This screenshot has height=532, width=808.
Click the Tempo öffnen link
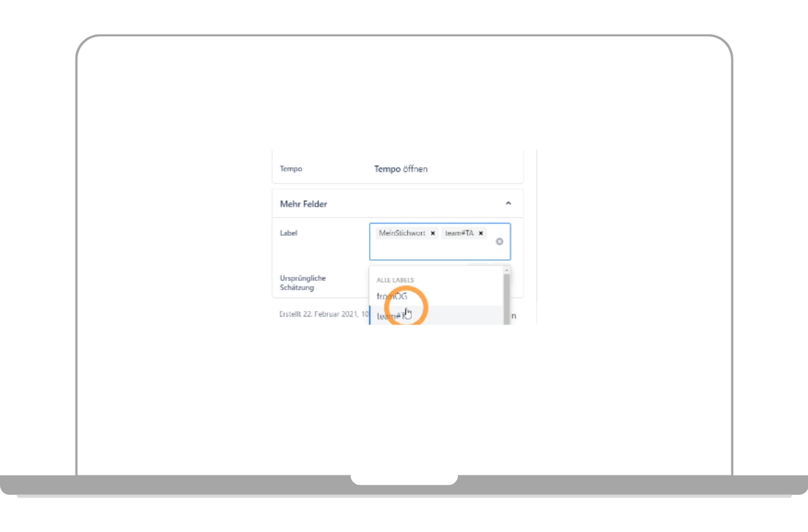pos(401,169)
